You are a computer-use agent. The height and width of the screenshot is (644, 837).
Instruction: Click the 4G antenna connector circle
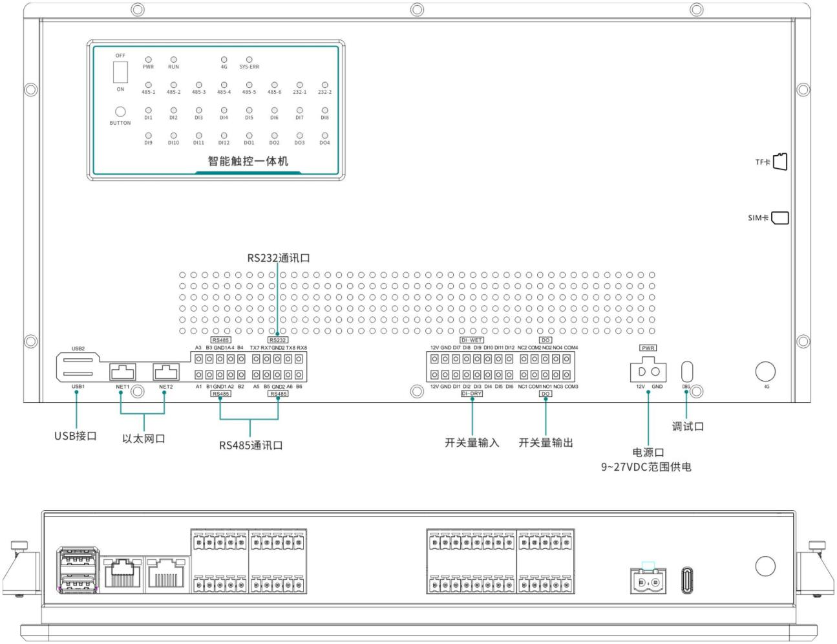[x=765, y=371]
